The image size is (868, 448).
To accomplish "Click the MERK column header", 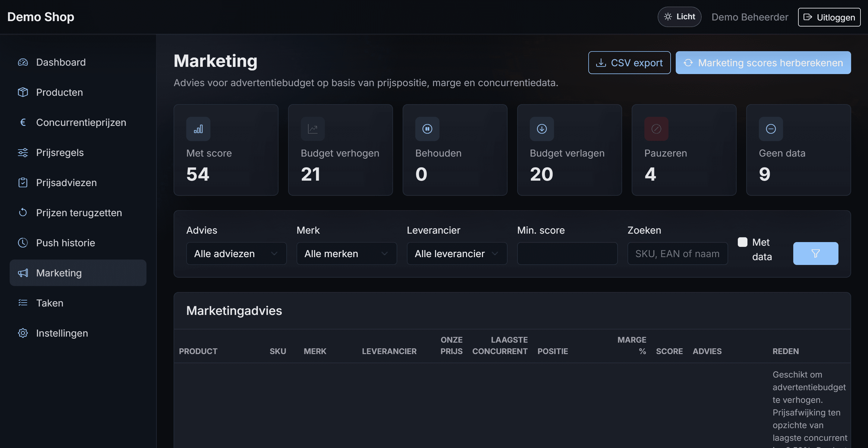I will pos(315,351).
